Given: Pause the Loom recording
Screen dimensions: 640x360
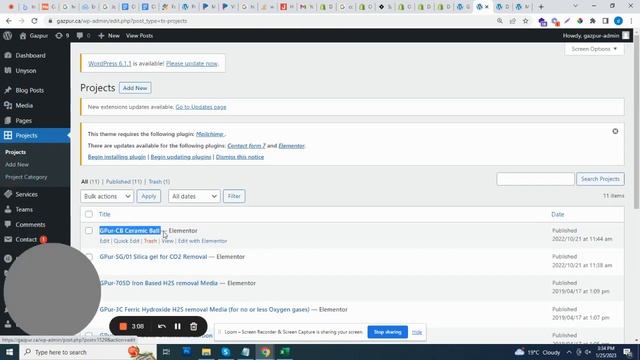Looking at the screenshot, I should [x=178, y=327].
